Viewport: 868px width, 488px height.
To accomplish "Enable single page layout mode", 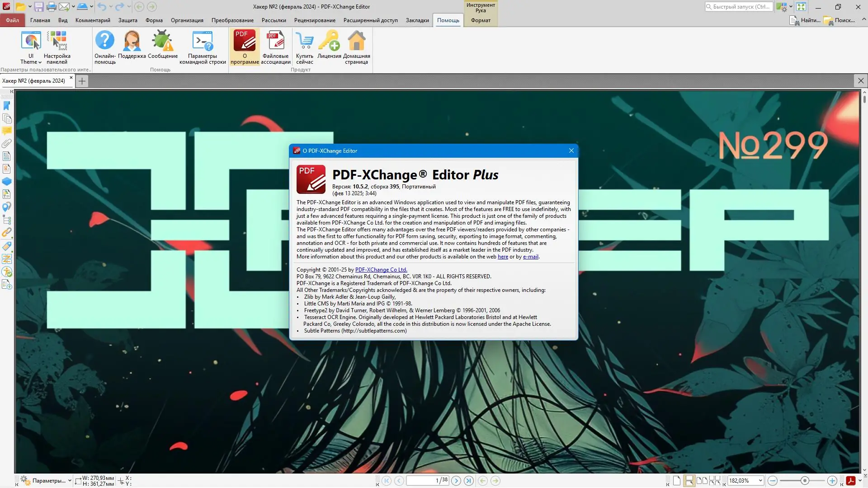I will [x=676, y=481].
